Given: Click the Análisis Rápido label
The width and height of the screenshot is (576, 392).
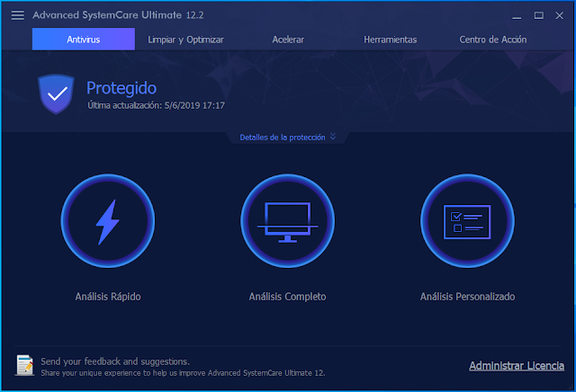Looking at the screenshot, I should point(108,296).
